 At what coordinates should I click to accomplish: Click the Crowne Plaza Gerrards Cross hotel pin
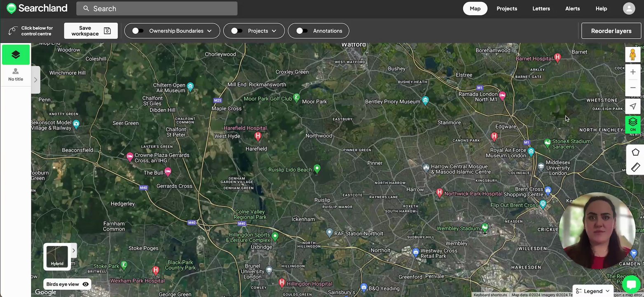[x=130, y=157]
